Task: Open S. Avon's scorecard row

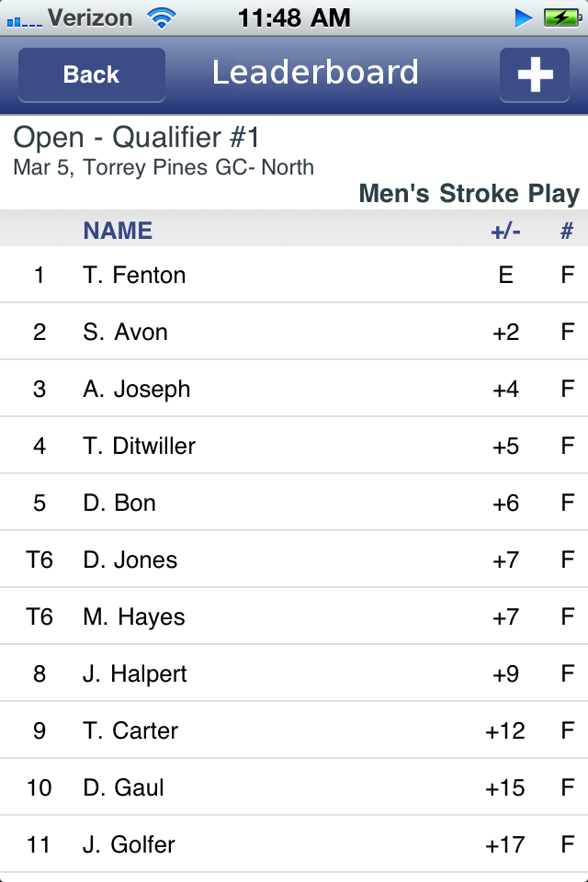Action: click(x=294, y=332)
